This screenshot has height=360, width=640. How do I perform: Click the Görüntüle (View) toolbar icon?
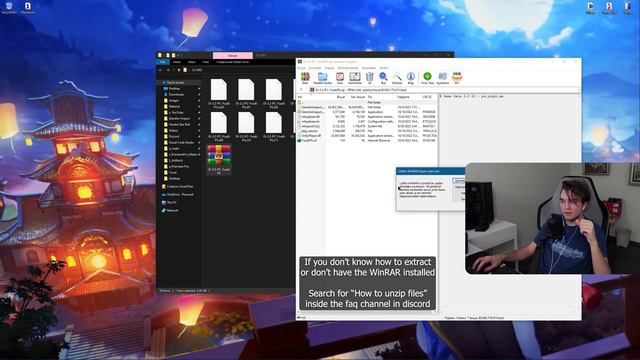click(x=355, y=78)
